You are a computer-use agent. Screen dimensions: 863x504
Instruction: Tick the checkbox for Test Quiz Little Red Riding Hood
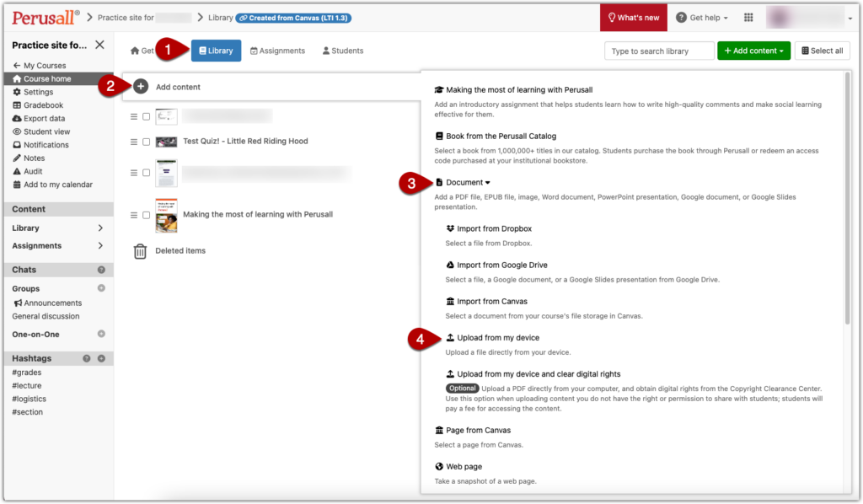[147, 142]
